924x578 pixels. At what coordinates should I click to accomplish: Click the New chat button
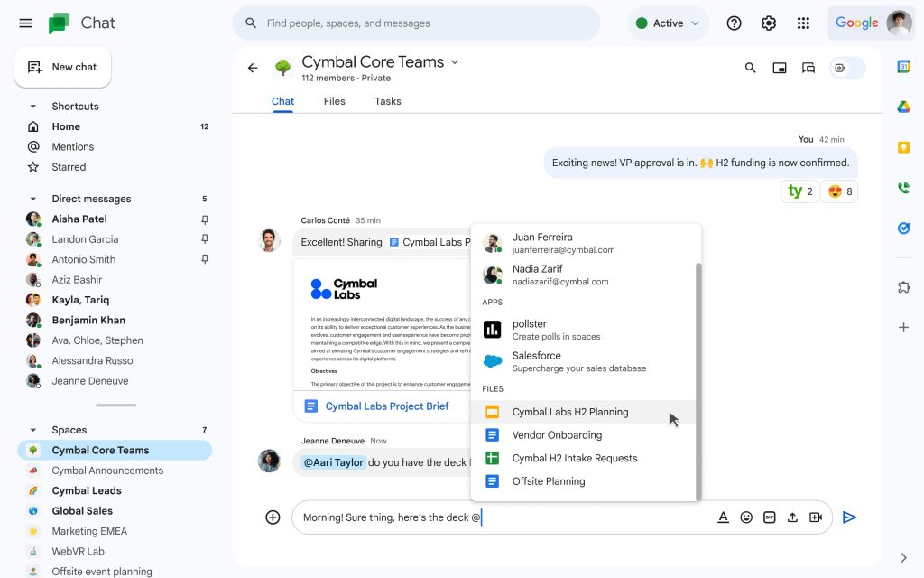click(62, 67)
